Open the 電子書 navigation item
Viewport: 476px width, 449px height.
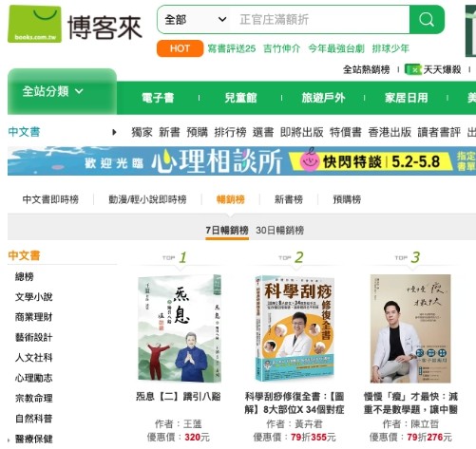(158, 98)
